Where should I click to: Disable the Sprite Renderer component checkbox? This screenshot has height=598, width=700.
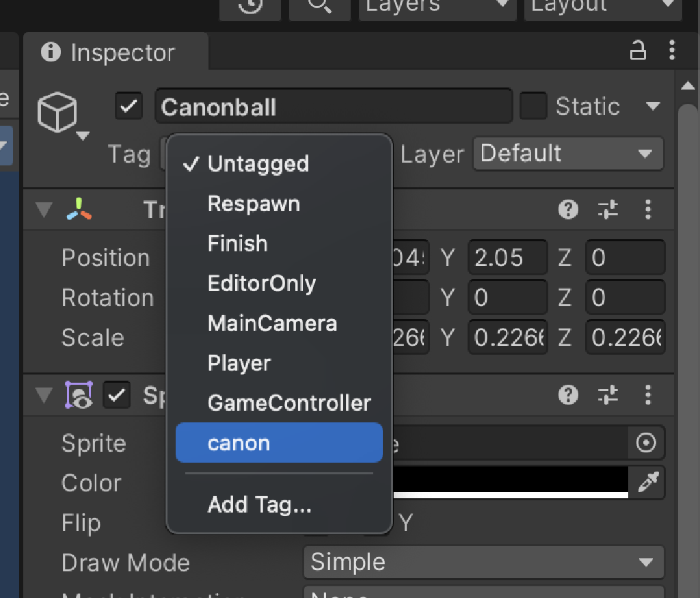pos(116,395)
